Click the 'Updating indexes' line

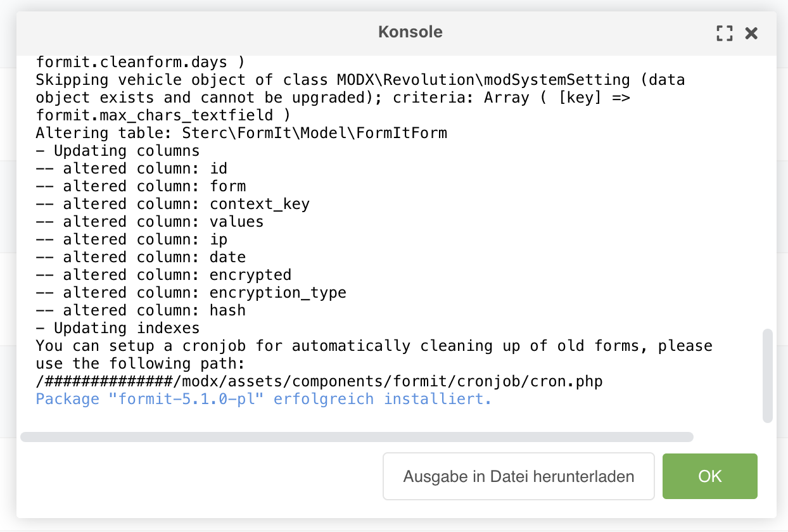[118, 328]
